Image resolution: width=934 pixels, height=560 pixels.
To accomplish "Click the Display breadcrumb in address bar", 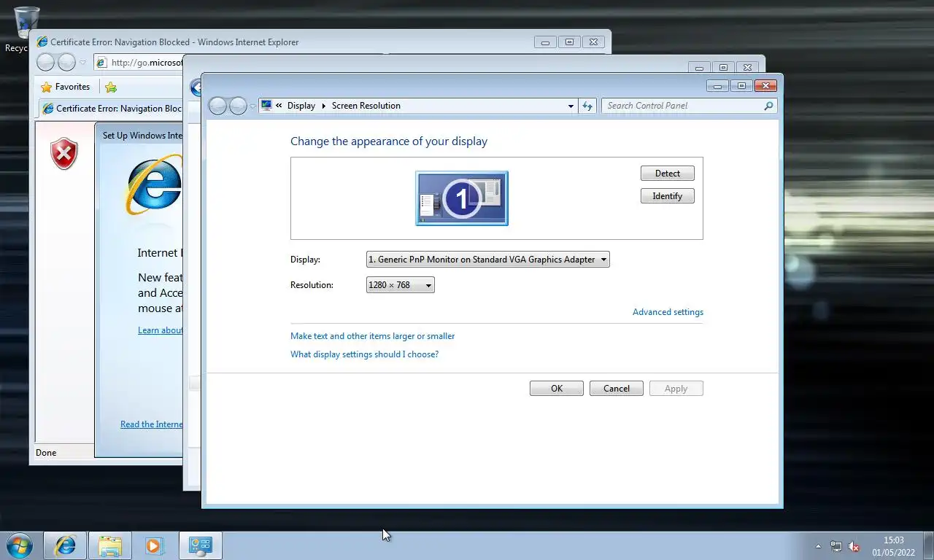I will pyautogui.click(x=301, y=106).
